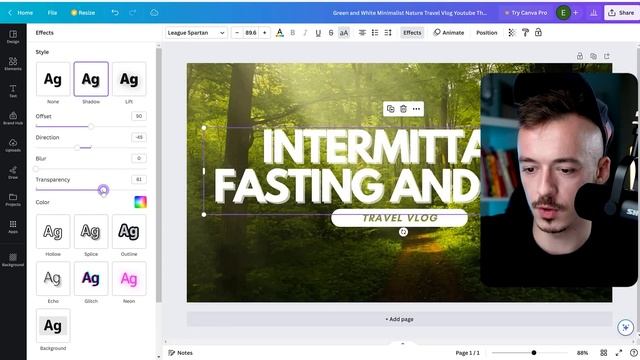The image size is (640, 360).
Task: Click the Add page bar
Action: tap(400, 319)
